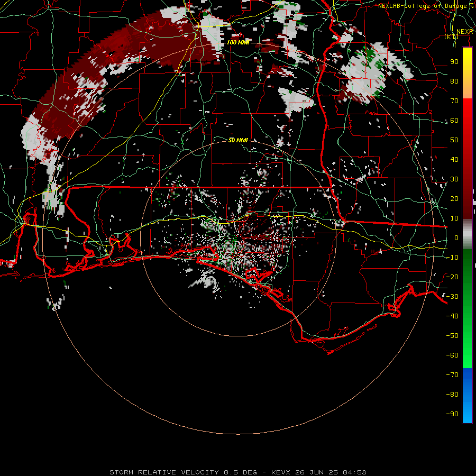Click the -90 value on velocity scale
Image resolution: width=476 pixels, height=476 pixels.
(x=452, y=414)
